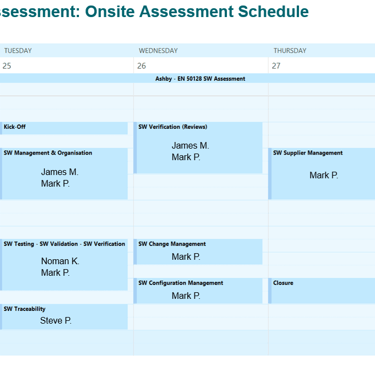375x366 pixels.
Task: Open SW Verification (Reviews) event
Action: click(x=198, y=148)
